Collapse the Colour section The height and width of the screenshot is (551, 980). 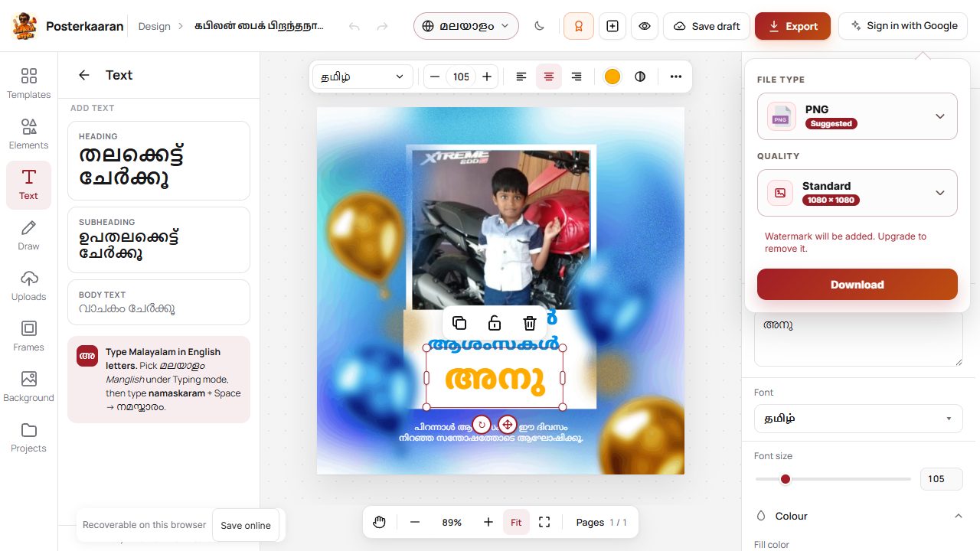[x=959, y=516]
